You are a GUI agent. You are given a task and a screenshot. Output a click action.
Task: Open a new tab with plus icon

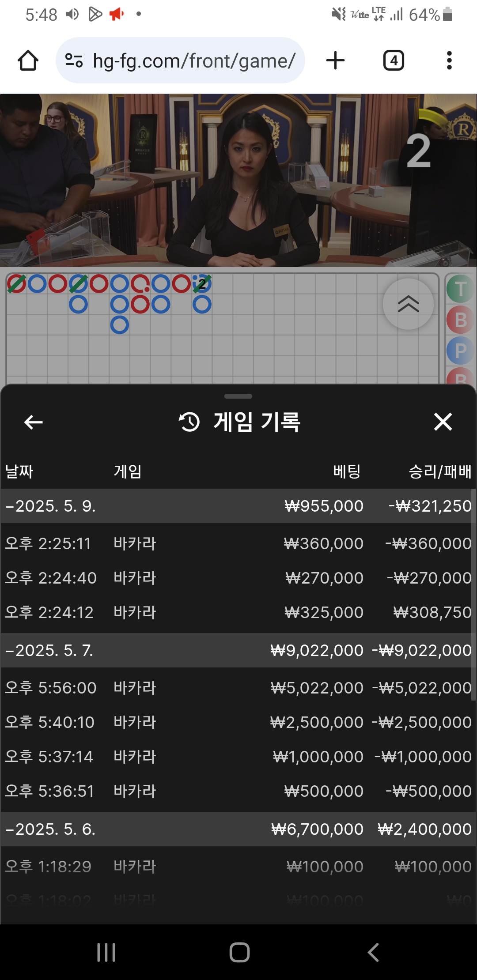coord(335,60)
